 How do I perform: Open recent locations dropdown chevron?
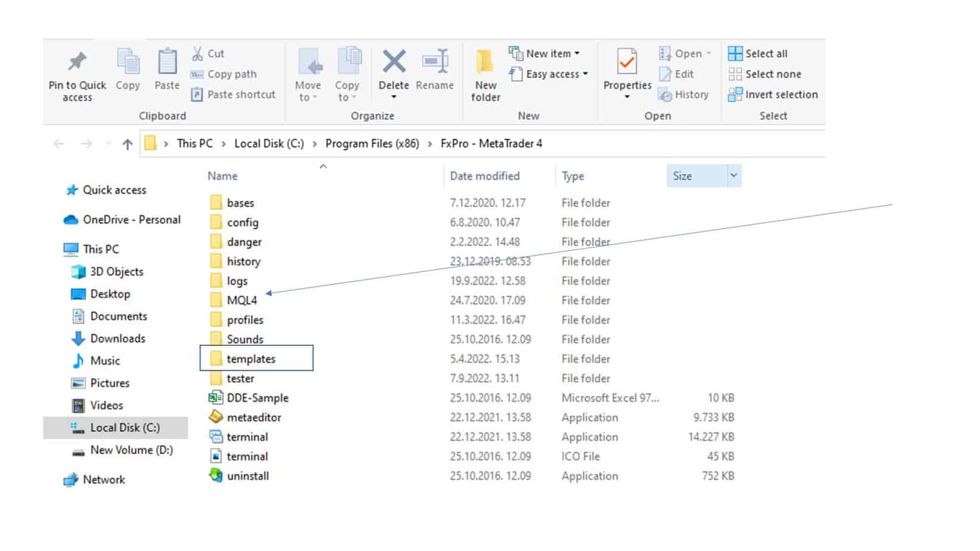pos(108,144)
